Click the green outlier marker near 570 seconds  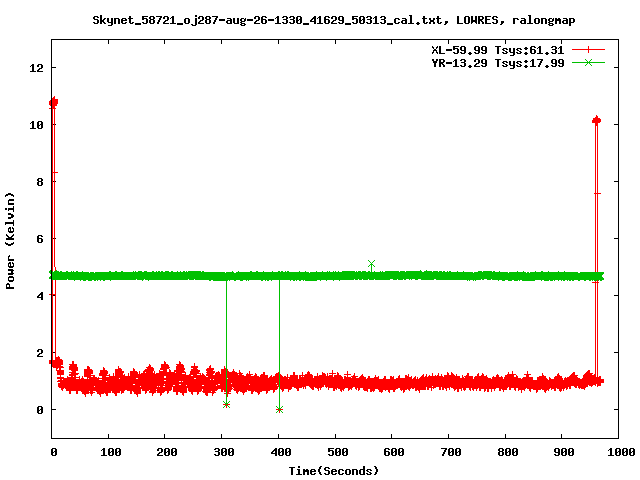pyautogui.click(x=371, y=264)
